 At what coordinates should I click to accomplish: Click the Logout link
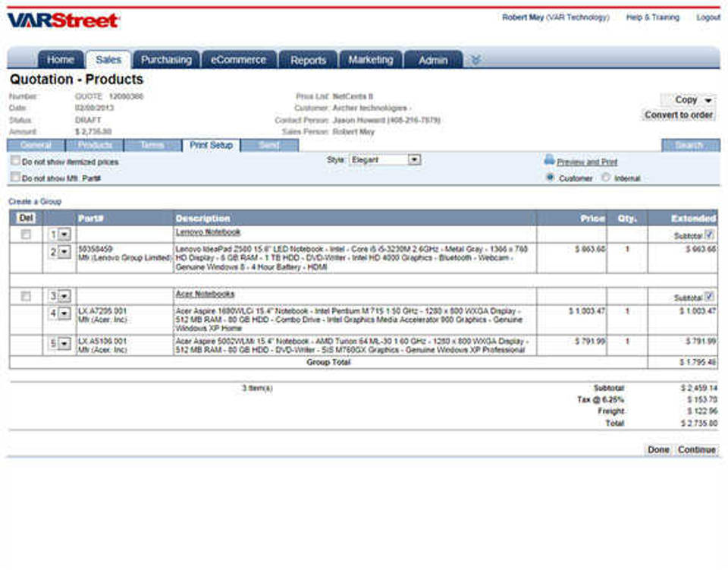(x=708, y=17)
